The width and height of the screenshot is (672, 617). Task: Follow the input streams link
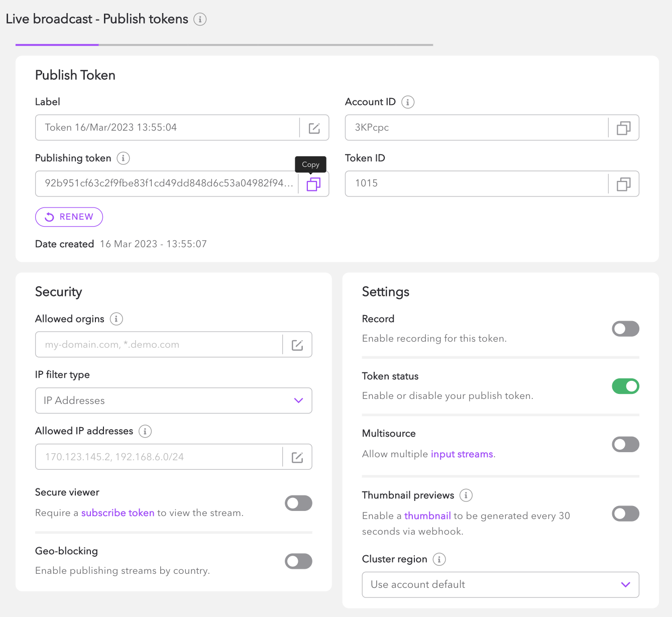click(462, 454)
